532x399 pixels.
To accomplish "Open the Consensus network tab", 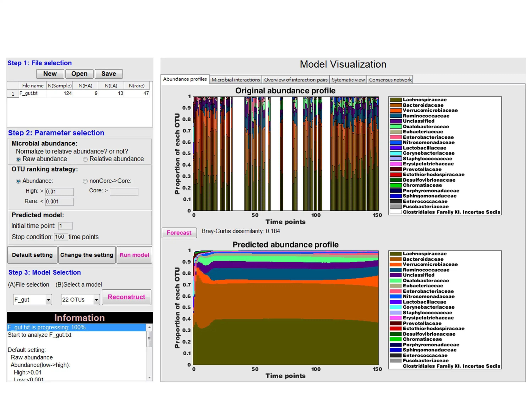I will tap(390, 80).
